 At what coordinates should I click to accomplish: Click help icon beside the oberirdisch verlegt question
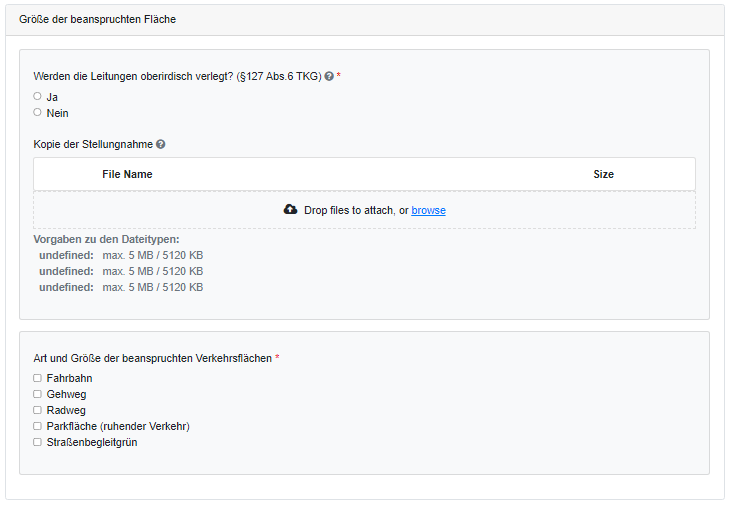tap(329, 76)
